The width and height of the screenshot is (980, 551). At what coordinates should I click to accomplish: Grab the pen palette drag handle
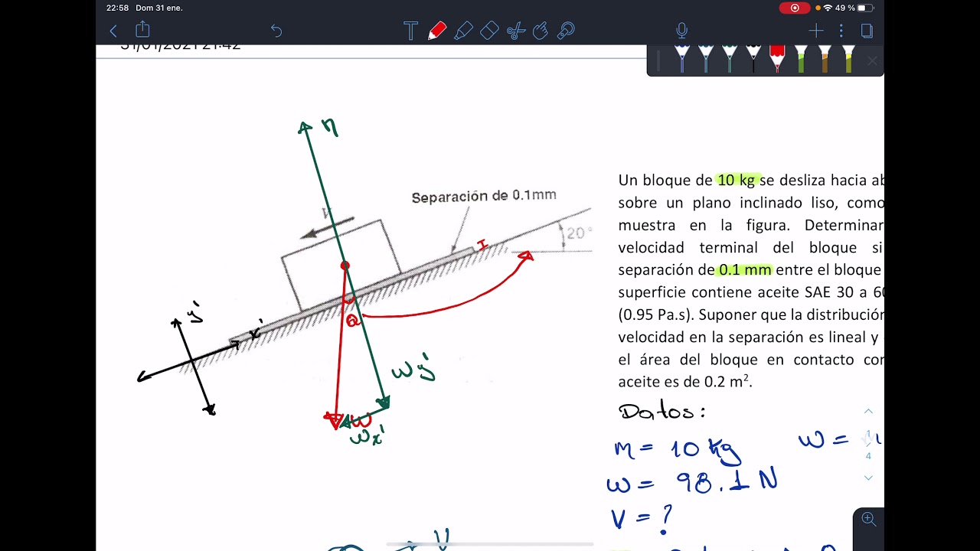click(x=658, y=60)
